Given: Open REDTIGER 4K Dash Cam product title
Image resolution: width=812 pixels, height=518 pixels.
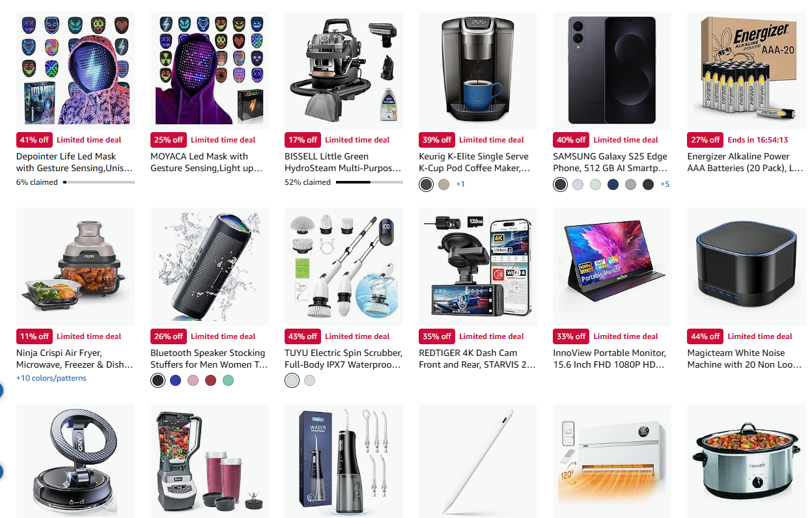Looking at the screenshot, I should tap(477, 359).
